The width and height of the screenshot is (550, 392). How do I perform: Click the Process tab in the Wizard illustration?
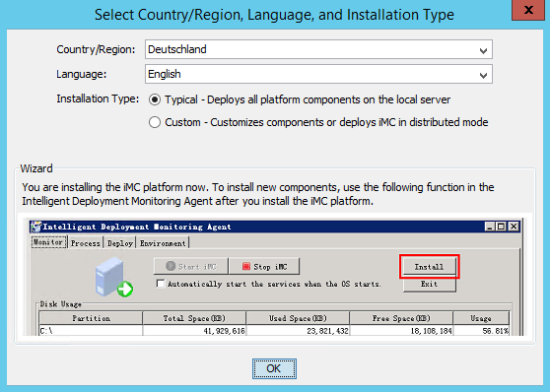click(85, 243)
